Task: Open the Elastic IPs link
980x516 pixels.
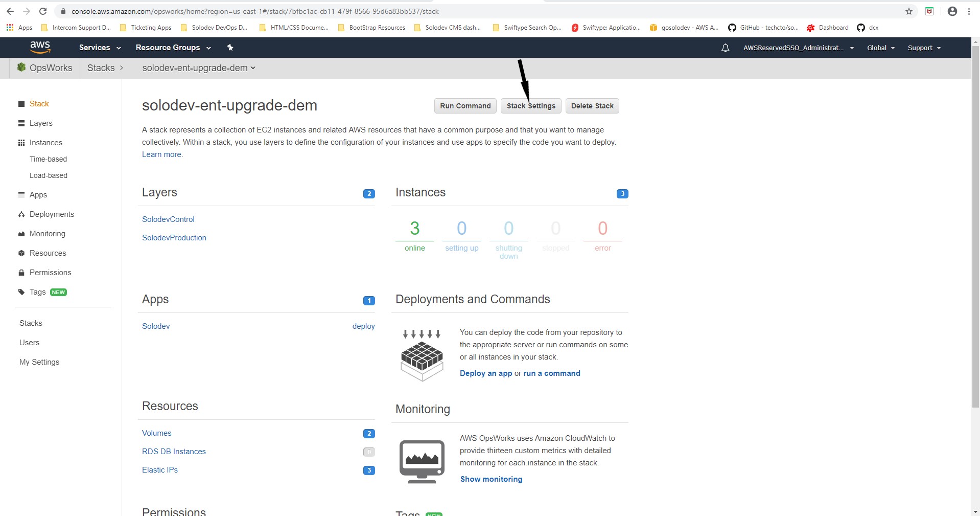Action: point(160,470)
